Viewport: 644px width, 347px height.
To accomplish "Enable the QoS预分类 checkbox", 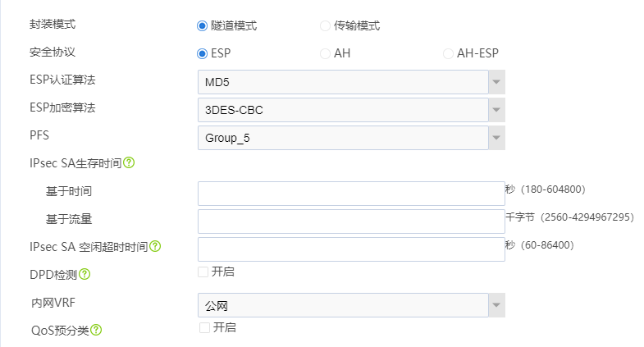I will coord(204,327).
